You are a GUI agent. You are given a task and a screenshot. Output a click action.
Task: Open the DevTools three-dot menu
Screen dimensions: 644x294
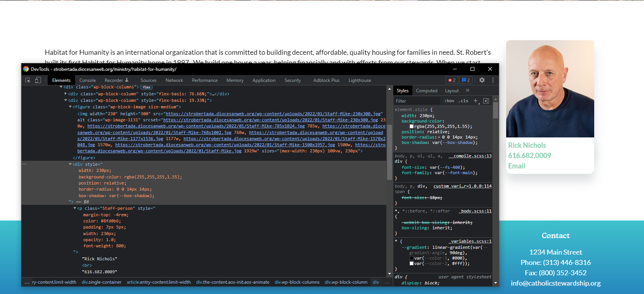point(493,80)
